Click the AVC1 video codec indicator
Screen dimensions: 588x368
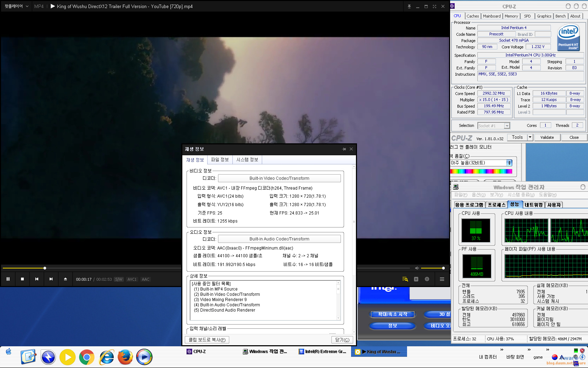tap(132, 279)
